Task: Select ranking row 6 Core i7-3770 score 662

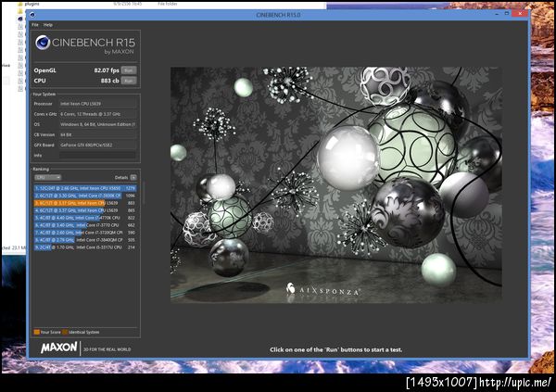Action: point(85,225)
